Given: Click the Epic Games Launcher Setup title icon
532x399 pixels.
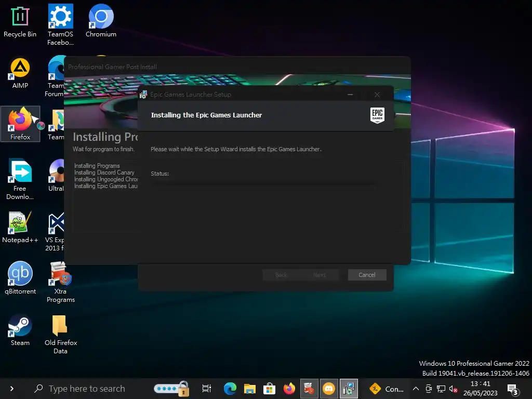Looking at the screenshot, I should [143, 95].
